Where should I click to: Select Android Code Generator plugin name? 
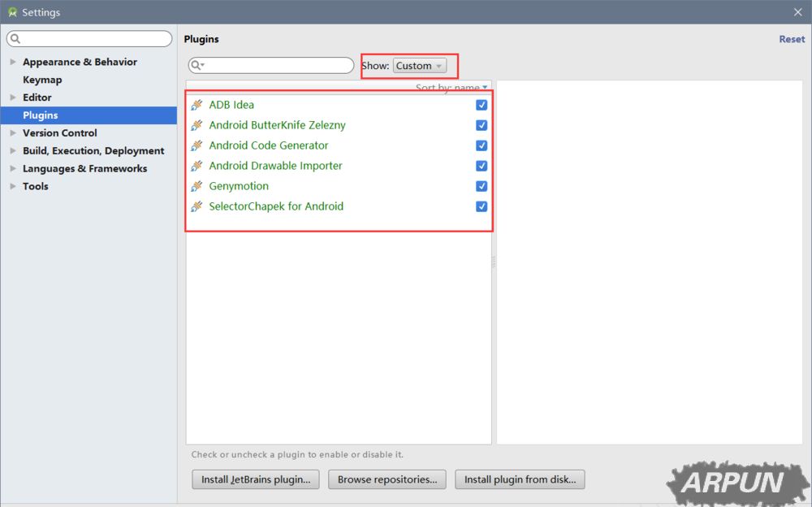[268, 145]
